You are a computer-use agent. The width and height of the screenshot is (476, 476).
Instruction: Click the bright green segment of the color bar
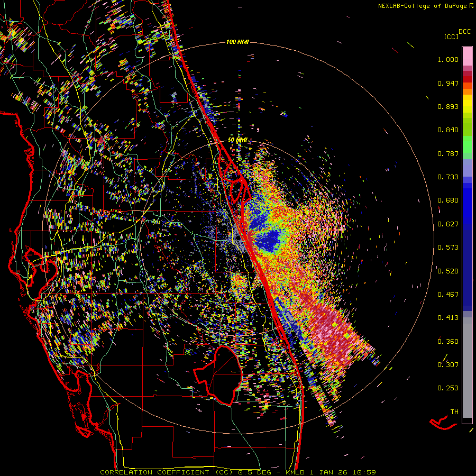pyautogui.click(x=467, y=144)
